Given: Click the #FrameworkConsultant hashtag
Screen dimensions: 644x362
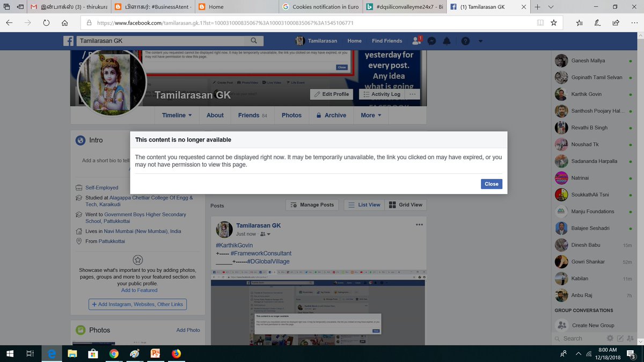Looking at the screenshot, I should (x=261, y=253).
